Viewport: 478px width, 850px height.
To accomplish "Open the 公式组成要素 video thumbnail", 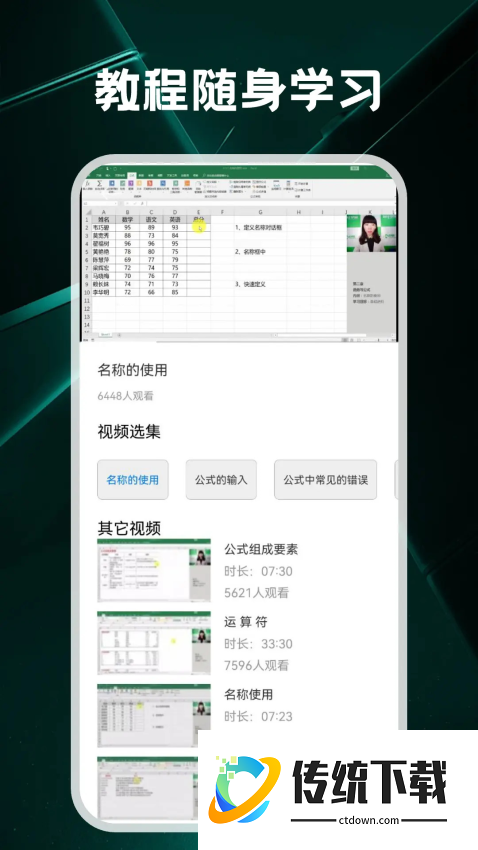I will [154, 570].
